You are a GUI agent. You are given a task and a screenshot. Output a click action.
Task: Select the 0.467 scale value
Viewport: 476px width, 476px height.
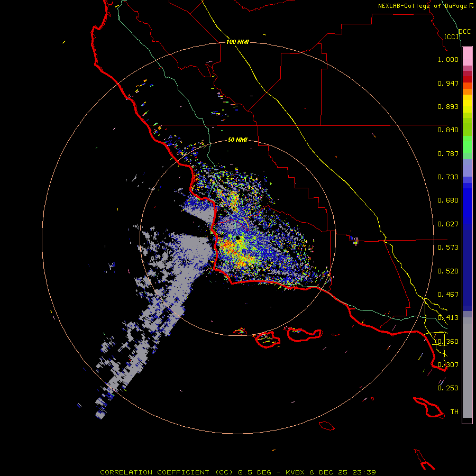click(x=448, y=295)
